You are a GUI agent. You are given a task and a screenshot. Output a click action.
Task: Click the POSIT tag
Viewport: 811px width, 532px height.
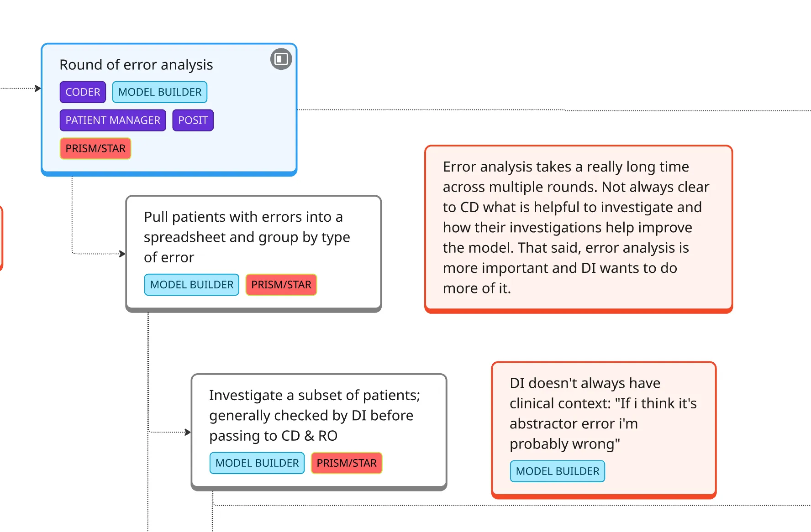coord(193,120)
